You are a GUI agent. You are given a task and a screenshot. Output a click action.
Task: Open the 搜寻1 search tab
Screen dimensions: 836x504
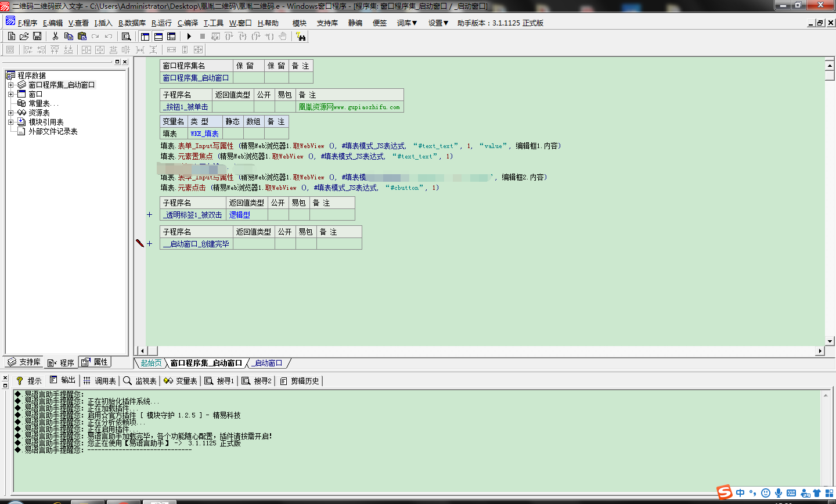pyautogui.click(x=219, y=380)
